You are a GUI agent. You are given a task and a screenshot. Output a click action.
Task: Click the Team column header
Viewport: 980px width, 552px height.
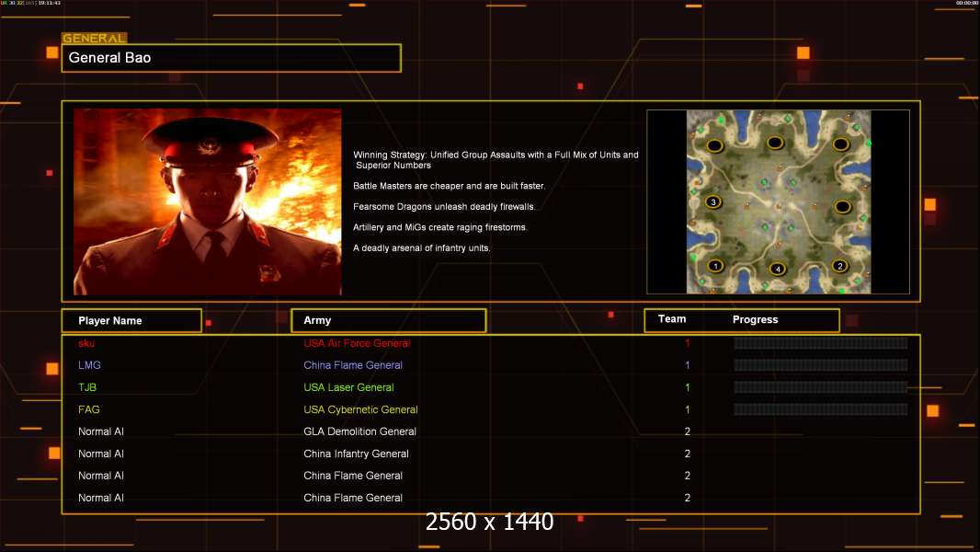pos(672,319)
